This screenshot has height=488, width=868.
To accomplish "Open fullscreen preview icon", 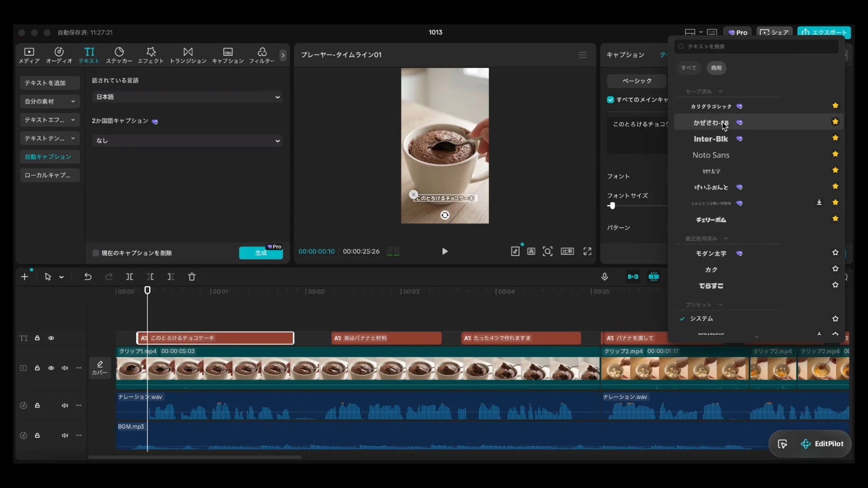I will click(x=587, y=251).
